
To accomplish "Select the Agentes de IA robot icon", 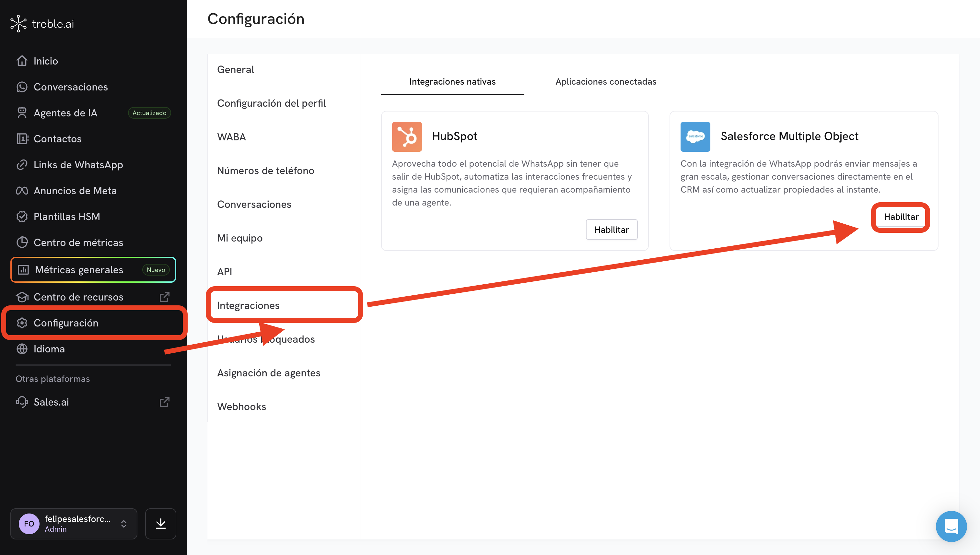I will pyautogui.click(x=22, y=113).
